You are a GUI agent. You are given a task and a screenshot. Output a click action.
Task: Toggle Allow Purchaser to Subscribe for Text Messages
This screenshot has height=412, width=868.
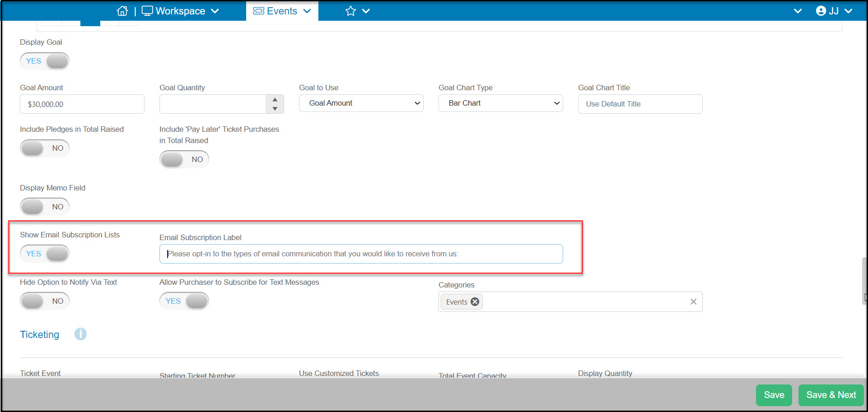click(184, 301)
